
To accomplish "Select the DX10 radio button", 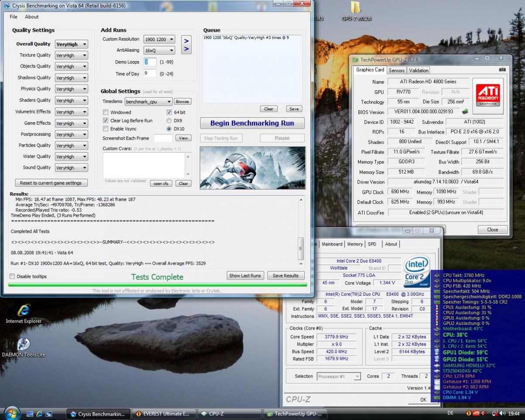I will 169,129.
